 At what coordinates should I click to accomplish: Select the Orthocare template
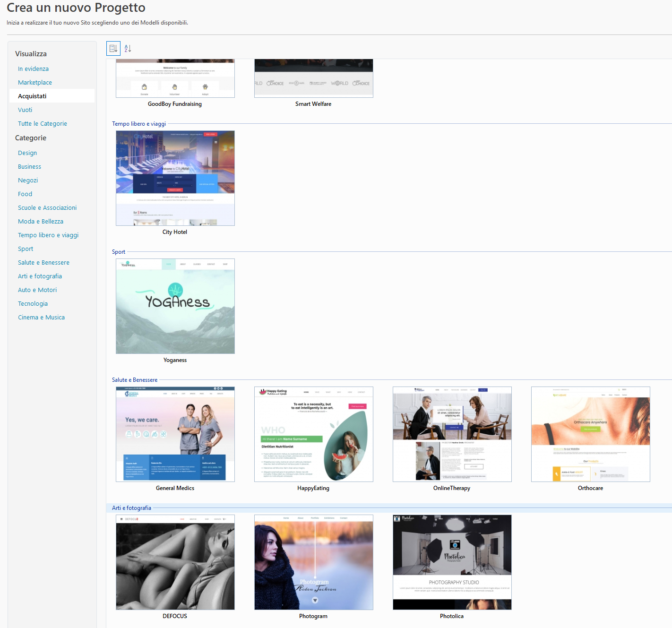point(590,434)
